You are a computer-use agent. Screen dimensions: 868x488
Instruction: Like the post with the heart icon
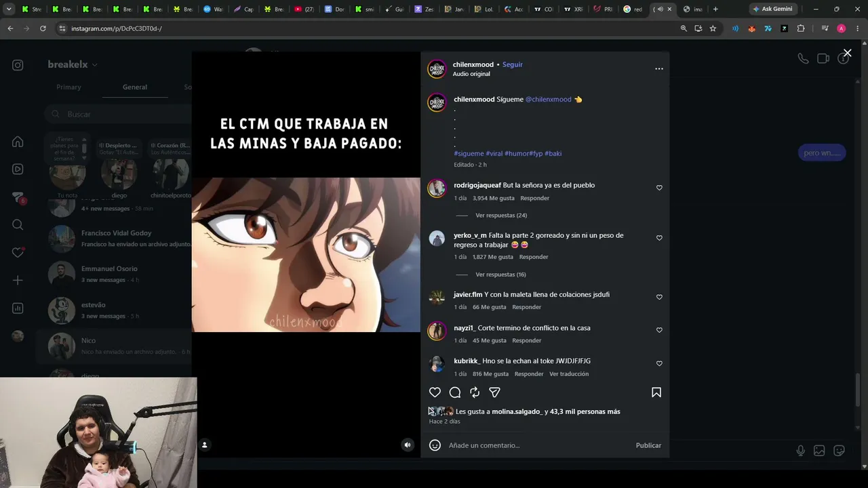435,392
